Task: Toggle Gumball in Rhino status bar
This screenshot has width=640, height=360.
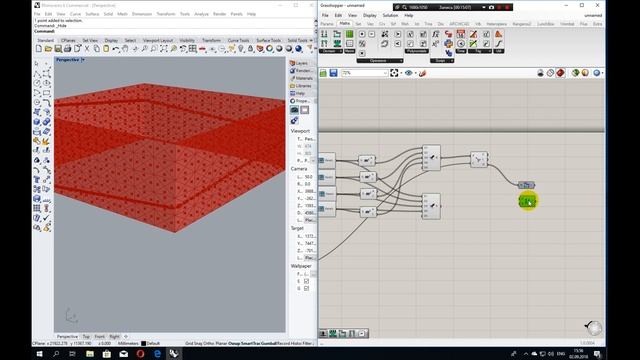Action: click(269, 343)
